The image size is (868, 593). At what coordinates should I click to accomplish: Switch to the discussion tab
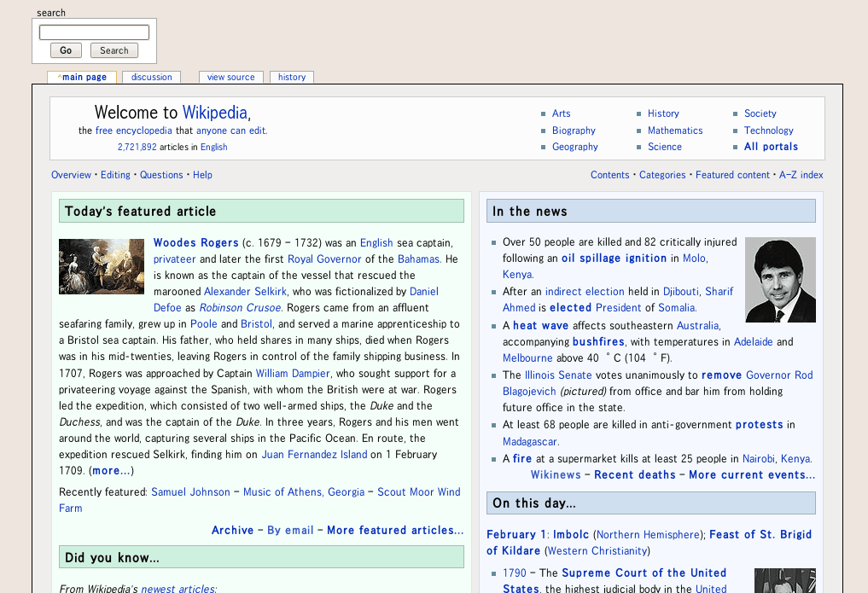pyautogui.click(x=151, y=77)
